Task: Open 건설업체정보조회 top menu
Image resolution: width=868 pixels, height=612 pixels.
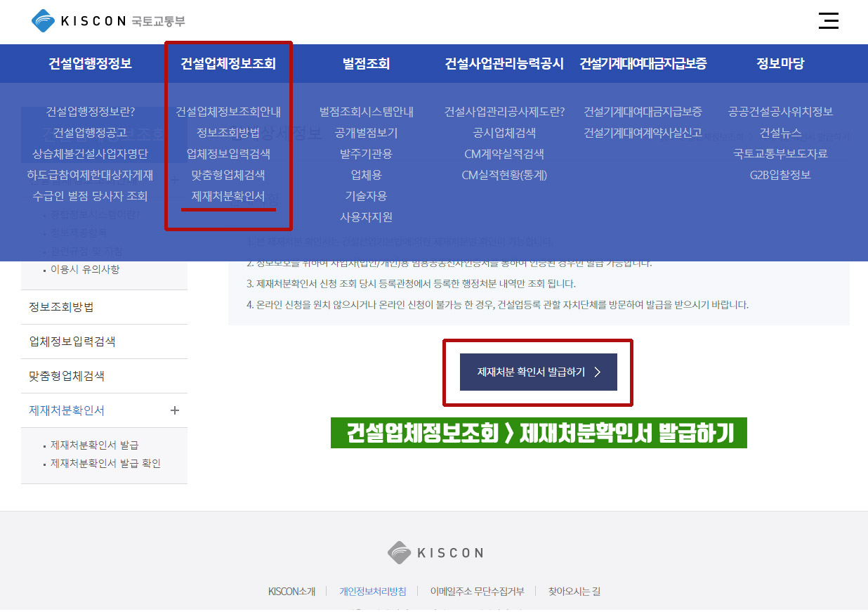Action: tap(228, 64)
